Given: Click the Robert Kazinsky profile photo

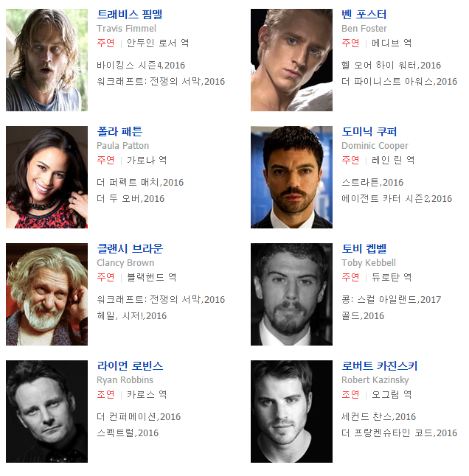Looking at the screenshot, I should pos(291,411).
